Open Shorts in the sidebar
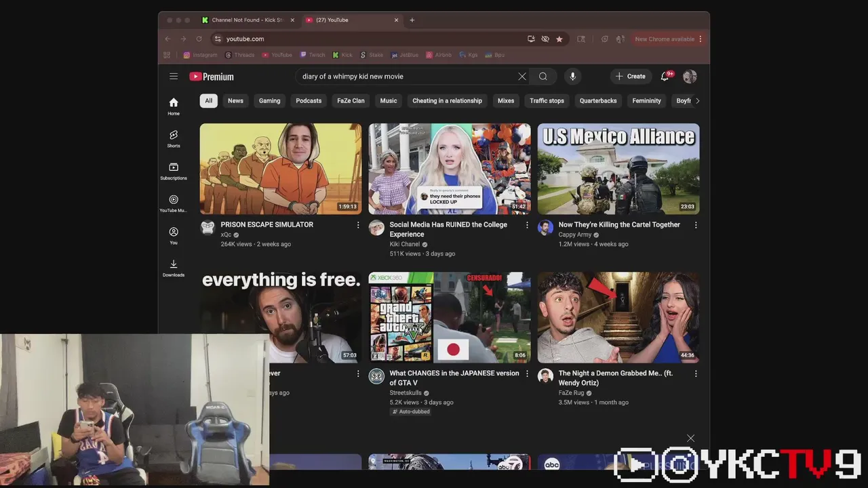 pos(174,139)
